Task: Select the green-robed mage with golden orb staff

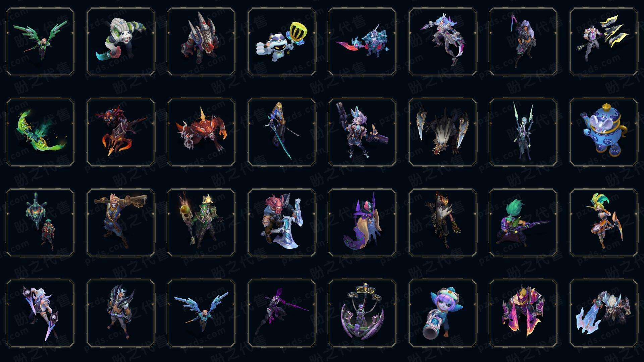Action: [201, 223]
